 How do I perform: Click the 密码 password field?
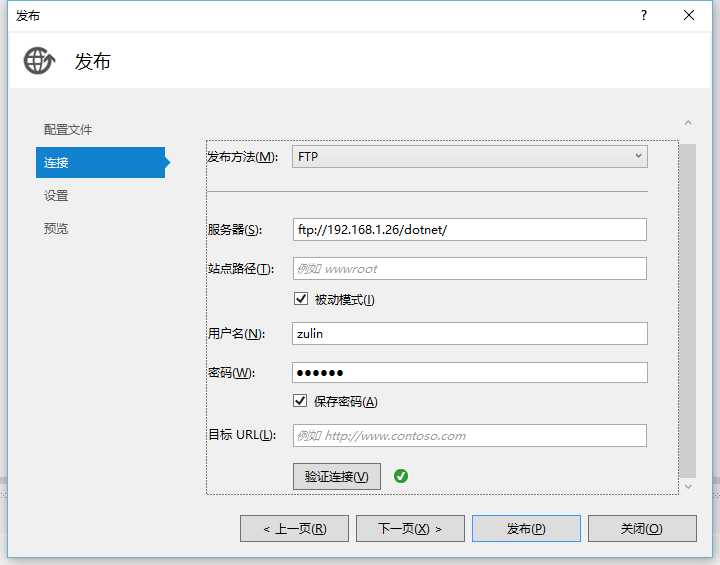[470, 373]
